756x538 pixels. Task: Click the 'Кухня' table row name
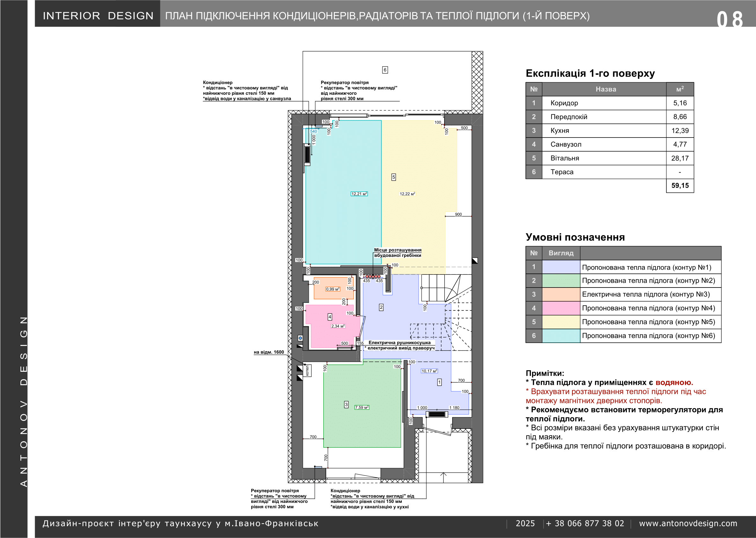coord(560,131)
